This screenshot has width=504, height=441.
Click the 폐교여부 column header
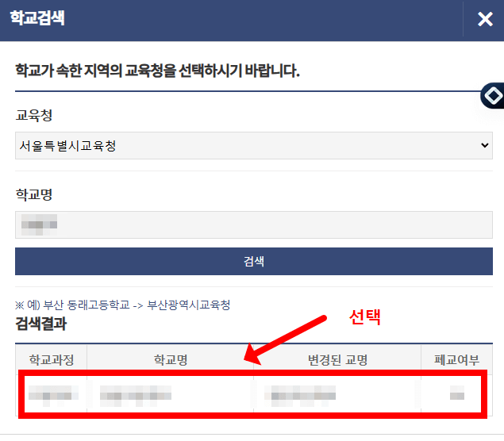coord(456,360)
